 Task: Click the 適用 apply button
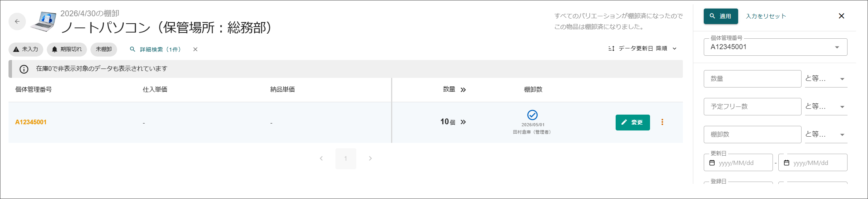pos(721,16)
